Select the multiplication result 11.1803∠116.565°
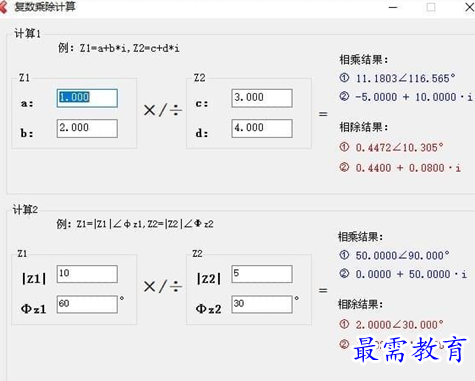This screenshot has width=475, height=381. coord(405,79)
